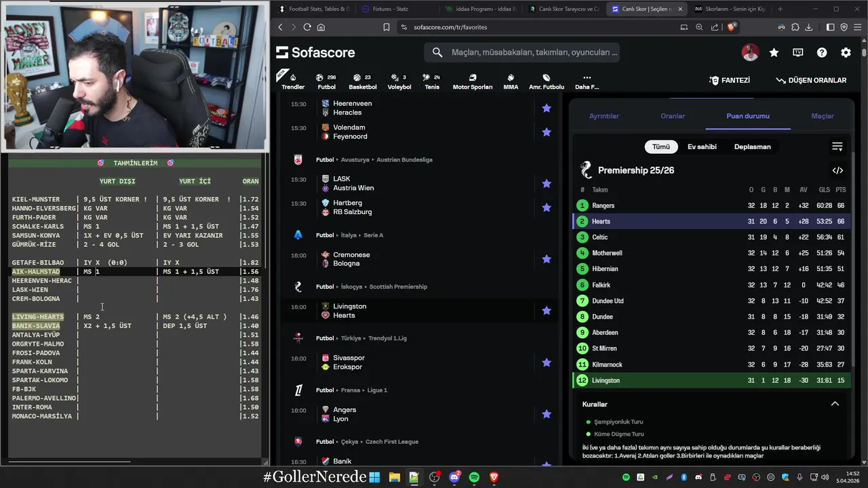The image size is (868, 488).
Task: Open the user profile avatar
Action: point(750,52)
